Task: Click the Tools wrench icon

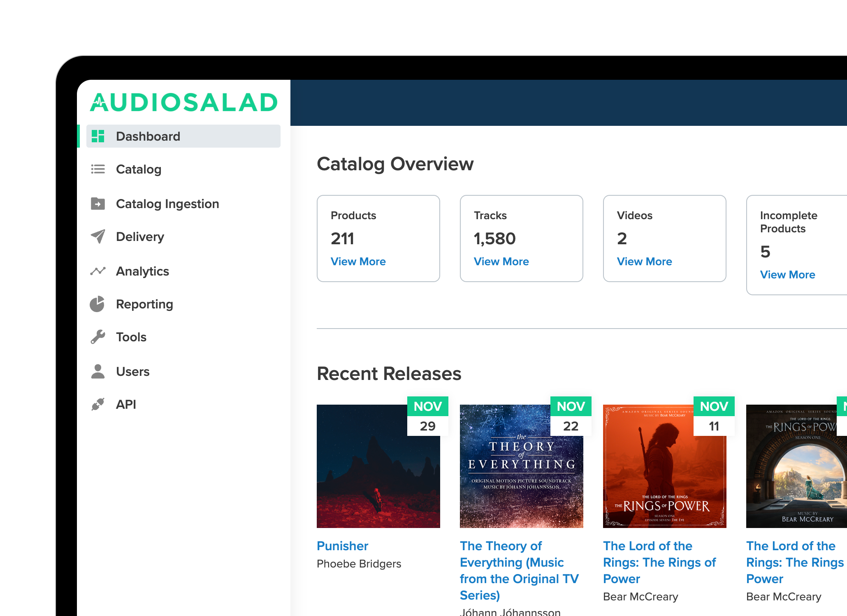Action: click(98, 337)
